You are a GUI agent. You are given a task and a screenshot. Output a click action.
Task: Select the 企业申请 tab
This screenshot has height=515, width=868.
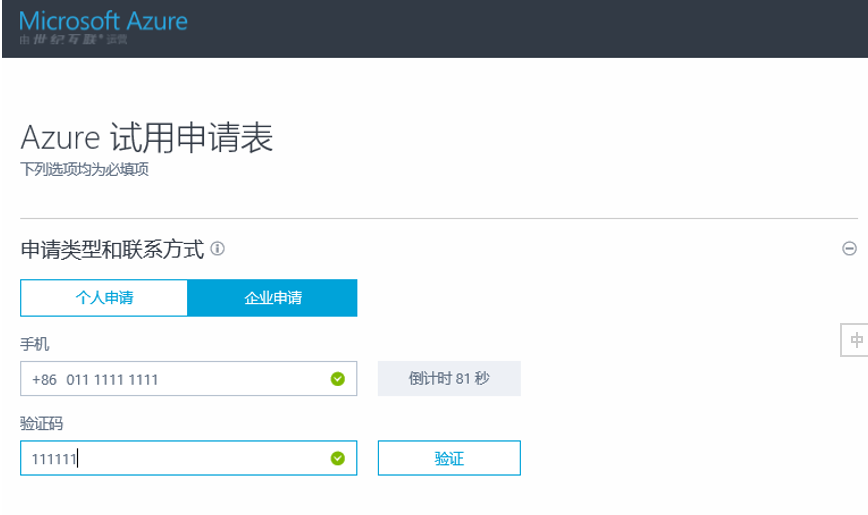coord(273,298)
